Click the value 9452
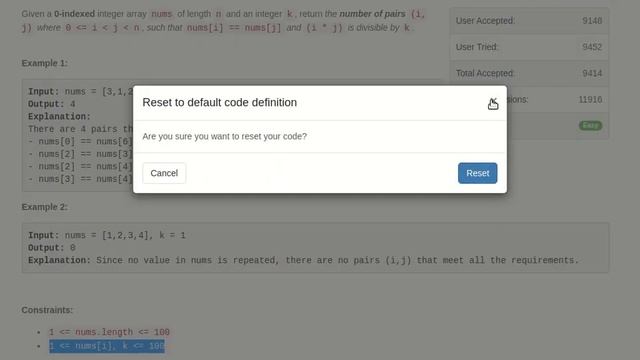Viewport: 640px width, 360px height. [x=592, y=47]
